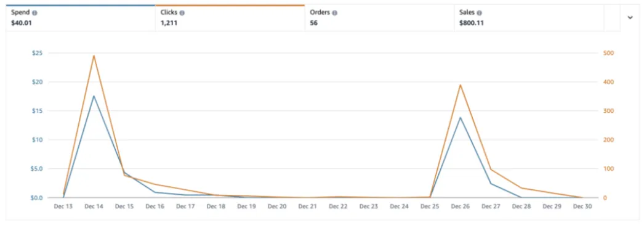Click the Dec 19 axis label
The width and height of the screenshot is (644, 225).
(x=246, y=207)
